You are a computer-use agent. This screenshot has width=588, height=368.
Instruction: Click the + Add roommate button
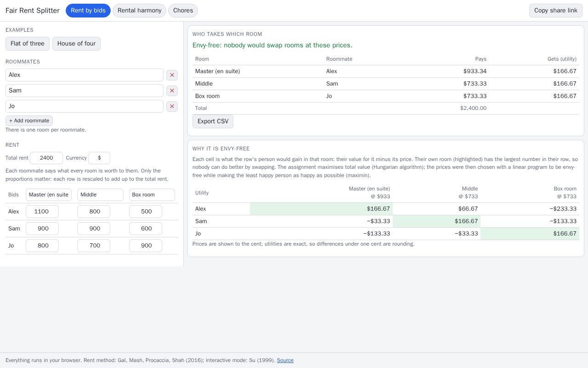tap(29, 121)
